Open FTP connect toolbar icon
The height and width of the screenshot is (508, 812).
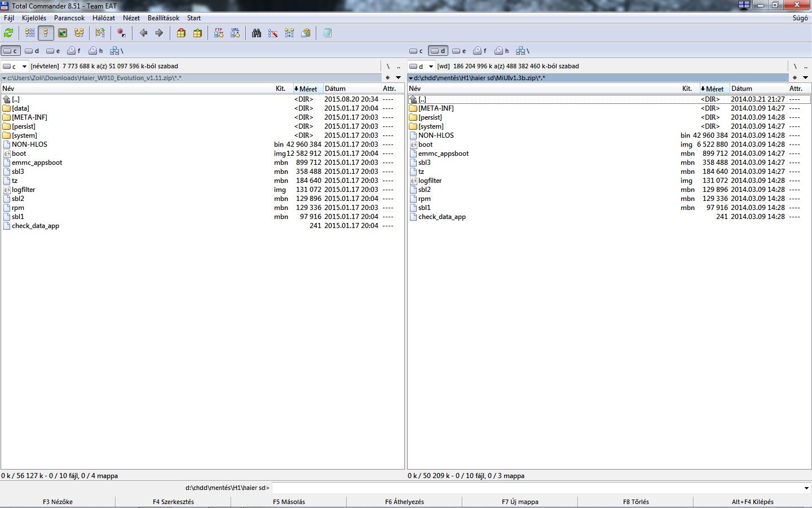click(x=219, y=33)
